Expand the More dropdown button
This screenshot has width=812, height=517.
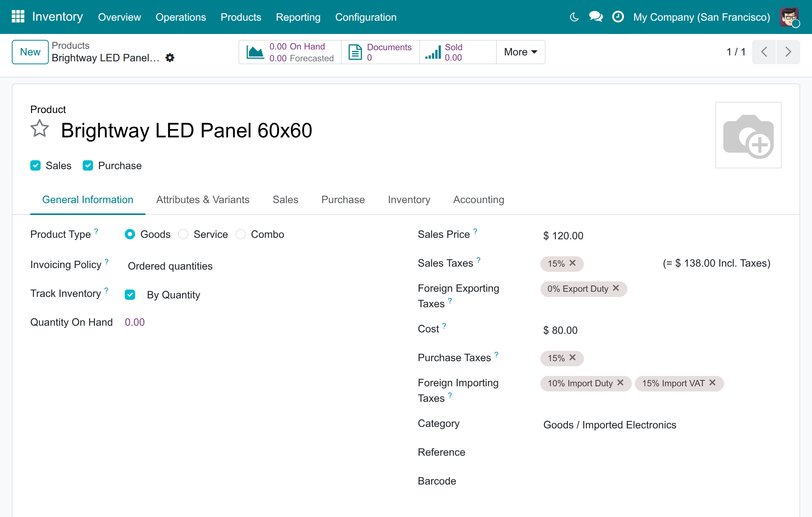(520, 52)
